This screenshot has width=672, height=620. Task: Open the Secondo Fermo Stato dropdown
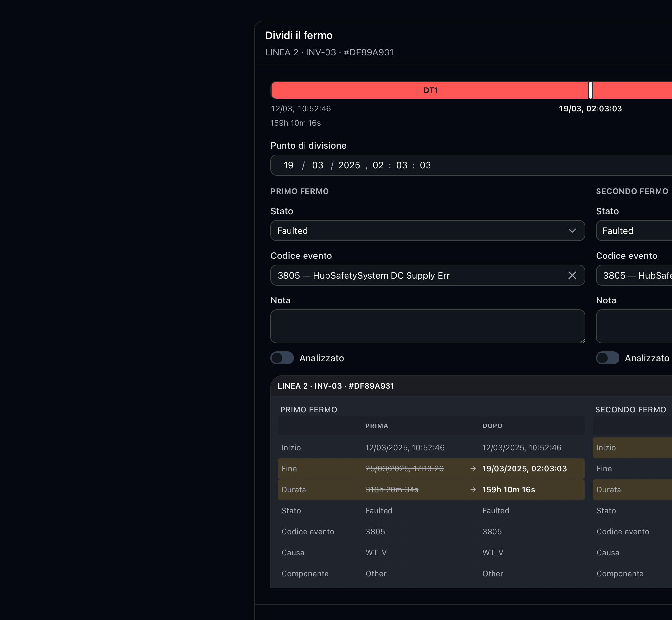coord(634,231)
